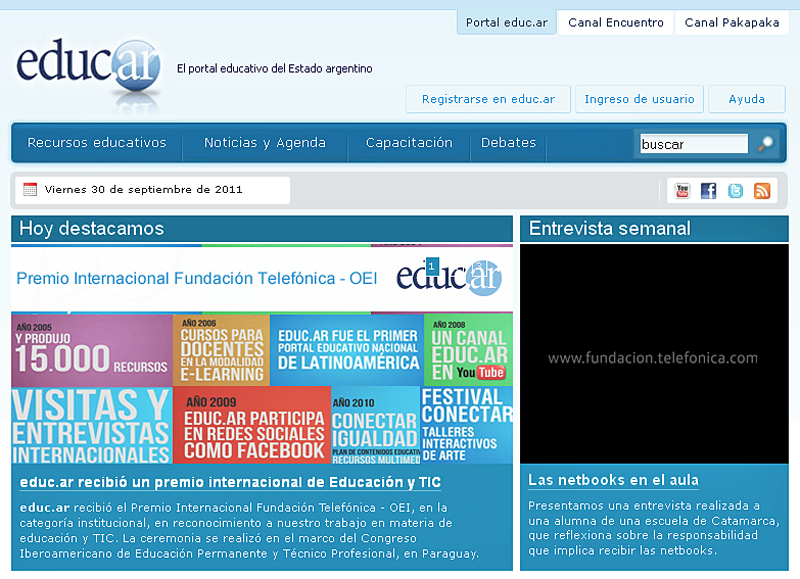Click 'Conectar Igualdad' año 2010 tile
Screen dimensions: 800x579
tap(376, 425)
